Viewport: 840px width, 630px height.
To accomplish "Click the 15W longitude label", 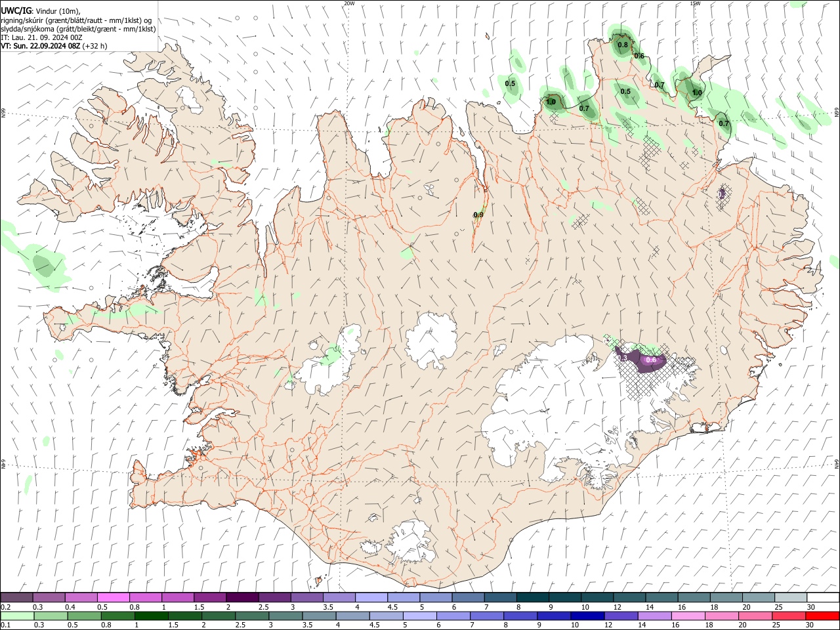I will coord(695,3).
